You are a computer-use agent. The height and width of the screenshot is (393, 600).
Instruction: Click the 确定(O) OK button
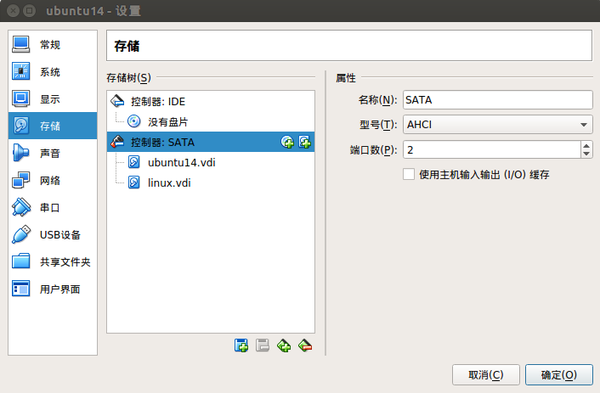point(559,375)
